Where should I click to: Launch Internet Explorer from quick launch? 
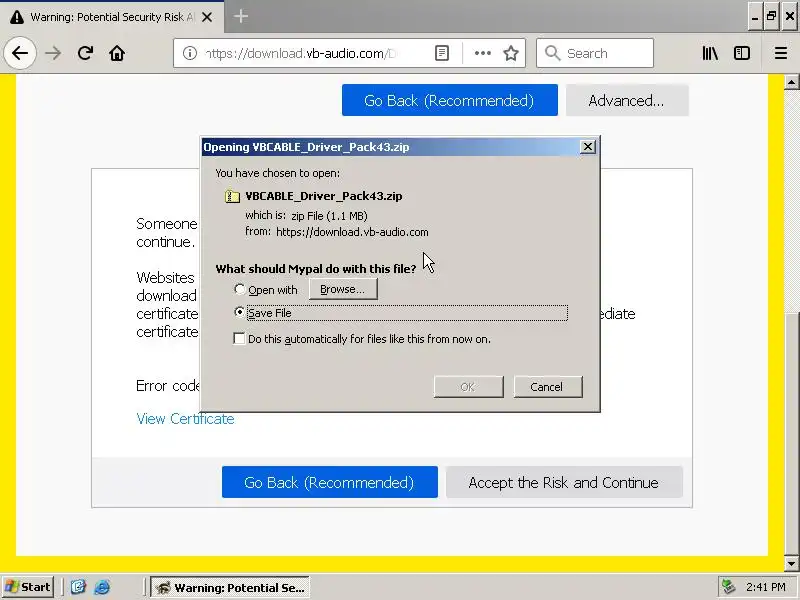coord(102,587)
